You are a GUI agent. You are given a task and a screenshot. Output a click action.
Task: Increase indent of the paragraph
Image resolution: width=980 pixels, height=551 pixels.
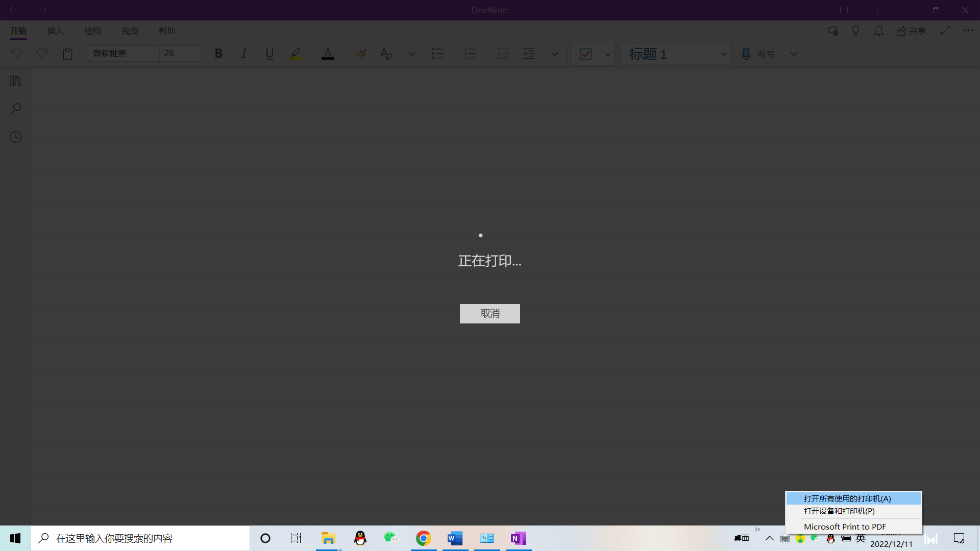tap(528, 54)
